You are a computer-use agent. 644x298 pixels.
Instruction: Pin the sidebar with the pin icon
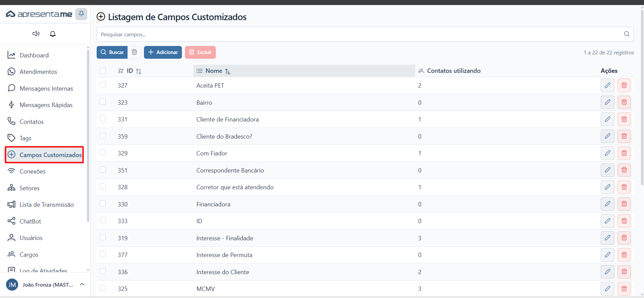(x=81, y=14)
